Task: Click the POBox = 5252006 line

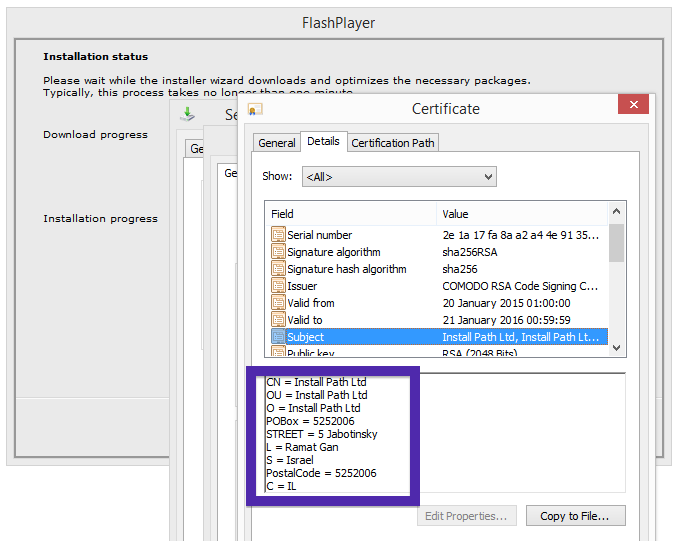Action: (x=310, y=421)
